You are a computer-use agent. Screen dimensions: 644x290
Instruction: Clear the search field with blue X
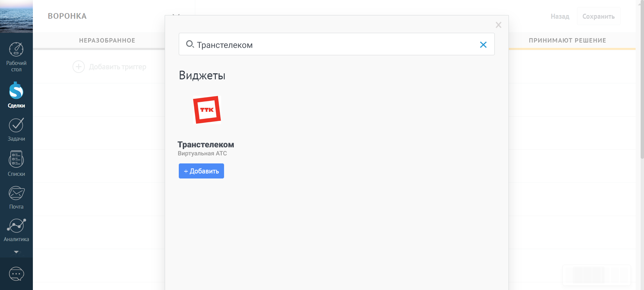pos(483,45)
